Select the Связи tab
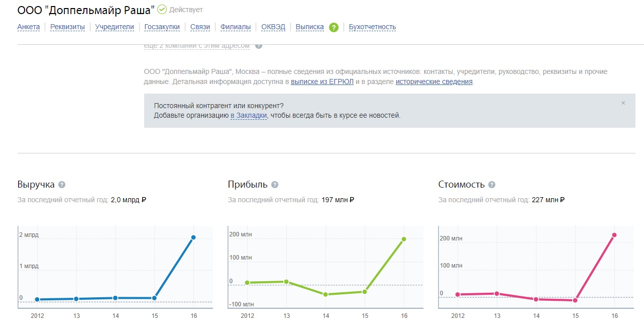Screen dimensions: 644x332 point(200,27)
